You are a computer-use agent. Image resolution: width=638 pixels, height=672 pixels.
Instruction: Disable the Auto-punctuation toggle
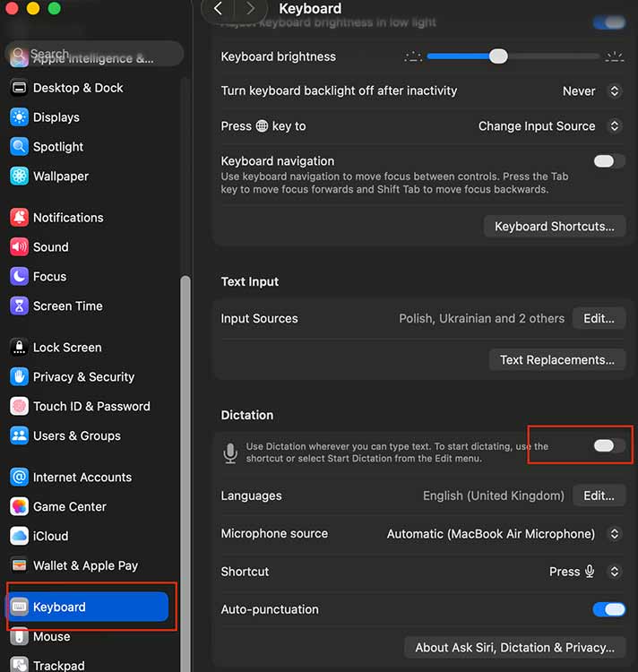pos(609,609)
